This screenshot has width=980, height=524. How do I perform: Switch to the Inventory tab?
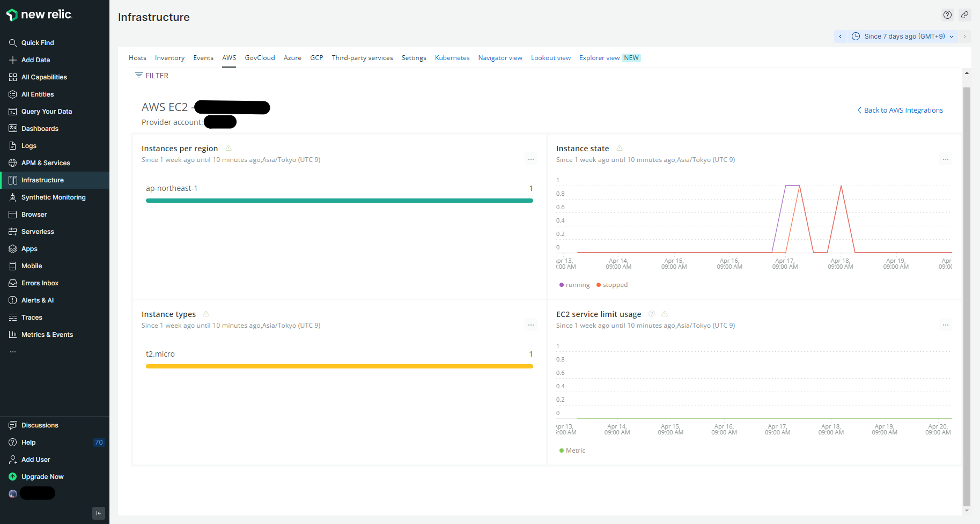(170, 58)
